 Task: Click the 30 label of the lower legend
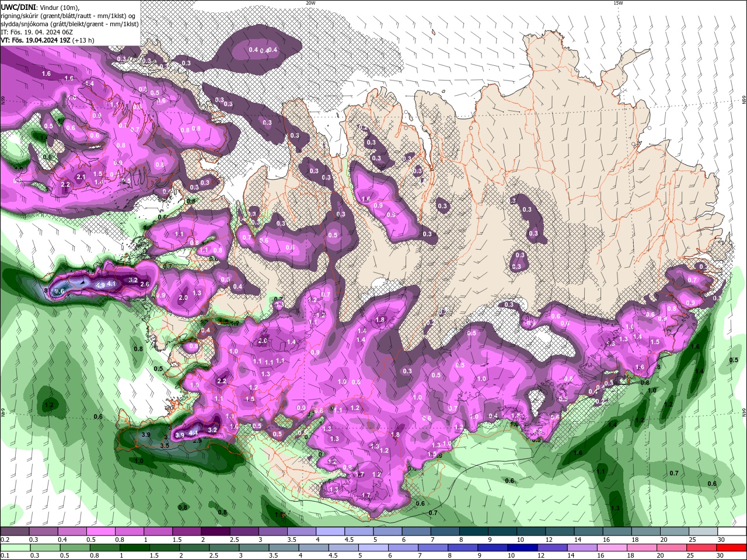(719, 555)
